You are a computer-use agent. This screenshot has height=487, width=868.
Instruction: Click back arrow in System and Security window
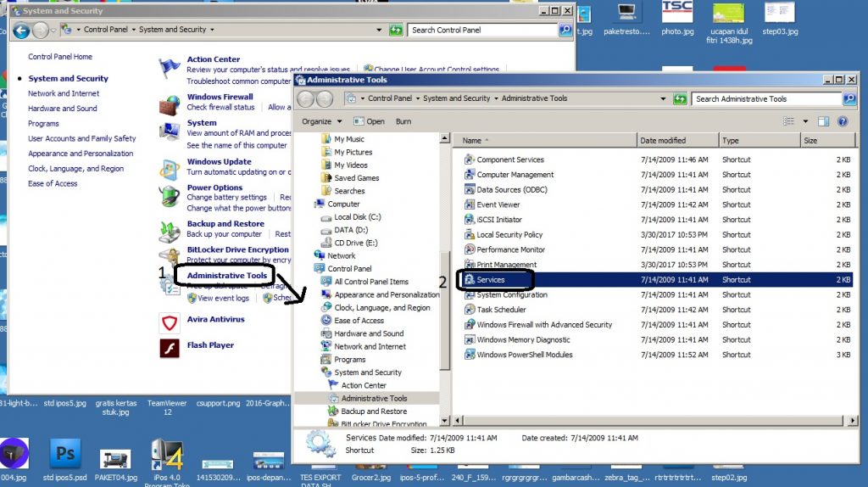[x=21, y=31]
